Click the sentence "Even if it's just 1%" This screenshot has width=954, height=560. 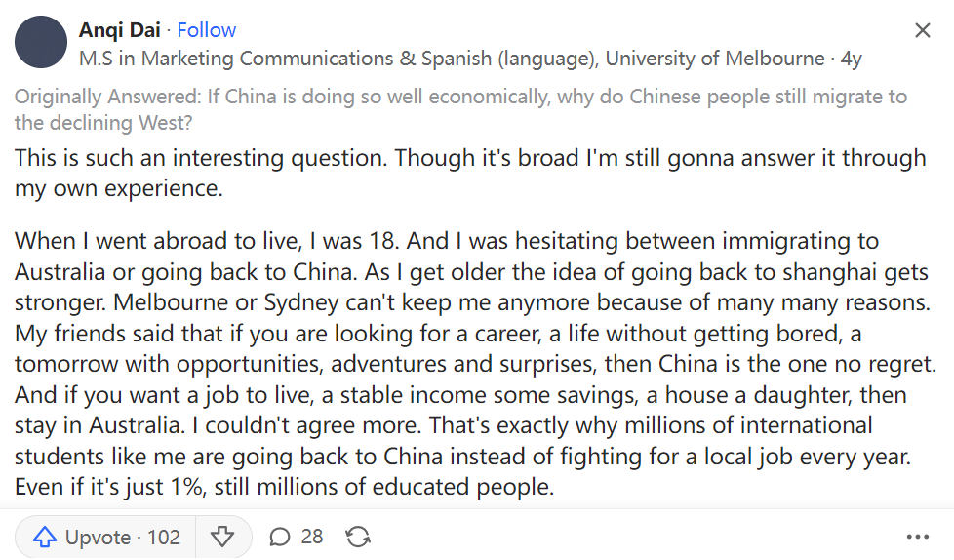[285, 485]
